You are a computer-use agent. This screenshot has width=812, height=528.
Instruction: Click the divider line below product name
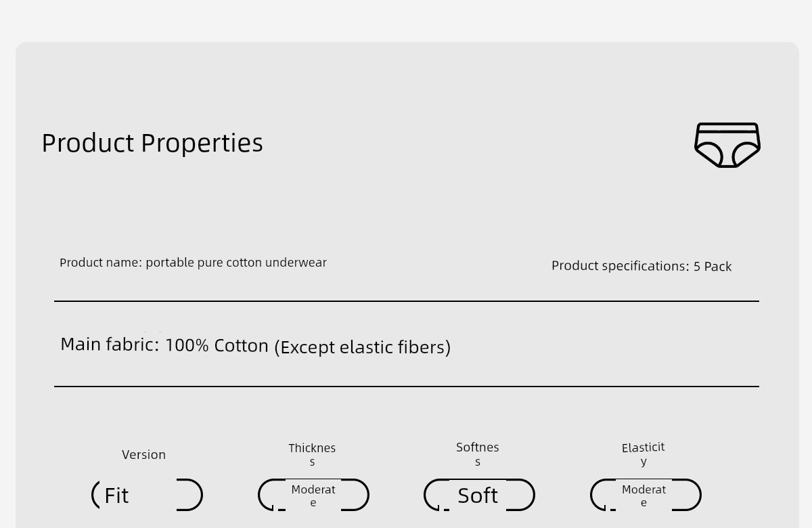coord(407,301)
